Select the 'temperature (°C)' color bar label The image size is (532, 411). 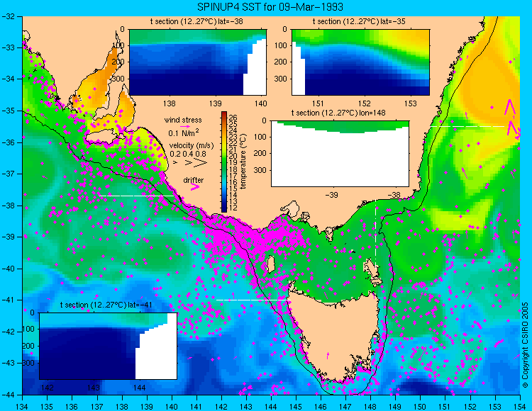click(243, 162)
